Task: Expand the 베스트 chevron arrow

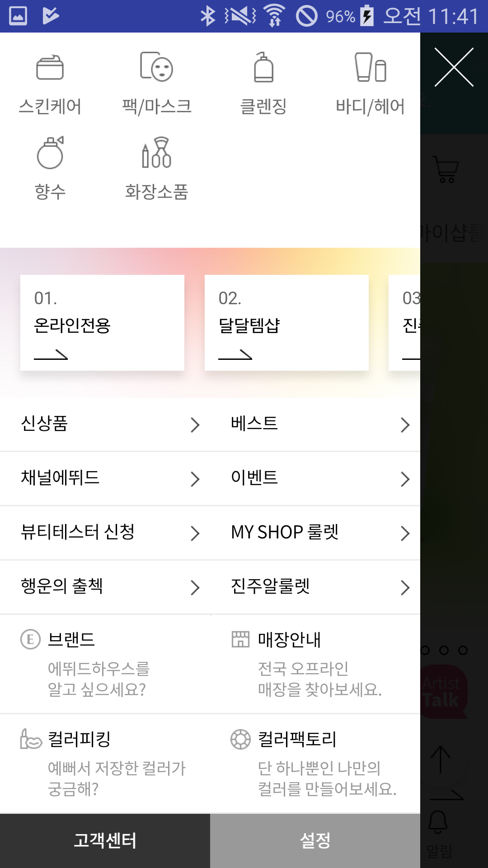Action: (x=405, y=425)
